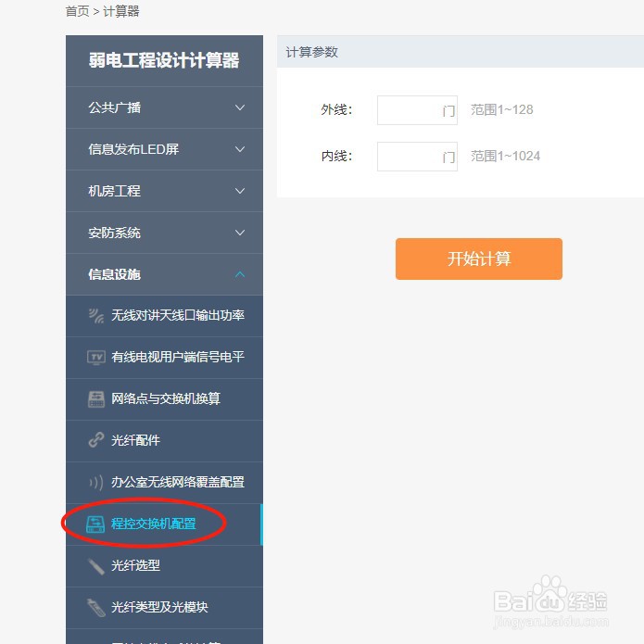Select the 信息设施 menu section

point(164,274)
